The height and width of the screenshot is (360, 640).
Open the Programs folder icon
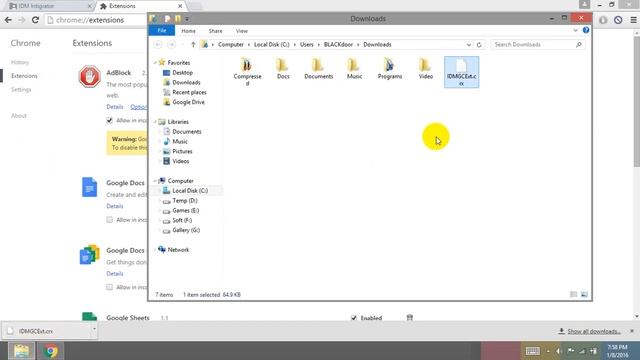[x=389, y=65]
